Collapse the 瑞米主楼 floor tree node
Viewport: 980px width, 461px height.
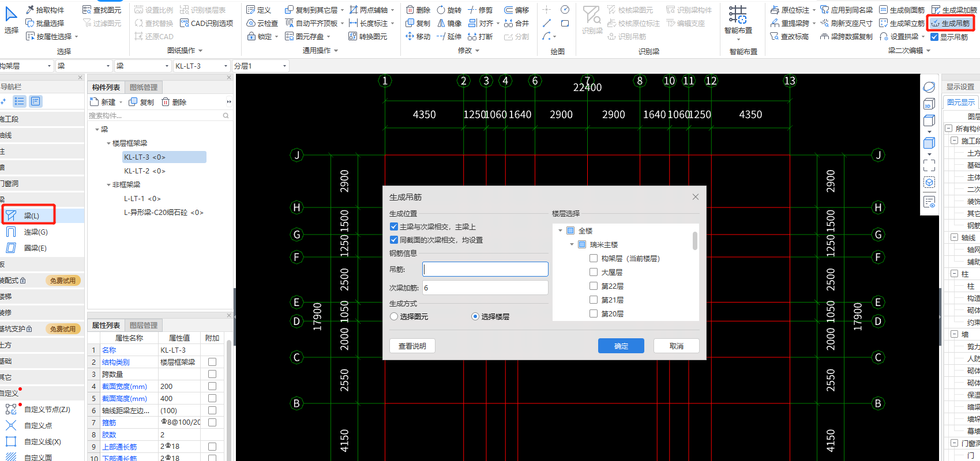pos(572,245)
